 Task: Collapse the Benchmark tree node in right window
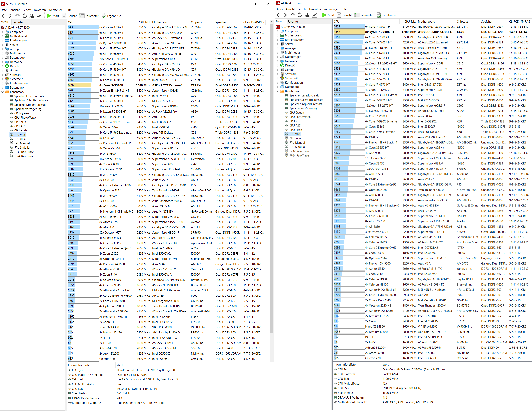278,91
